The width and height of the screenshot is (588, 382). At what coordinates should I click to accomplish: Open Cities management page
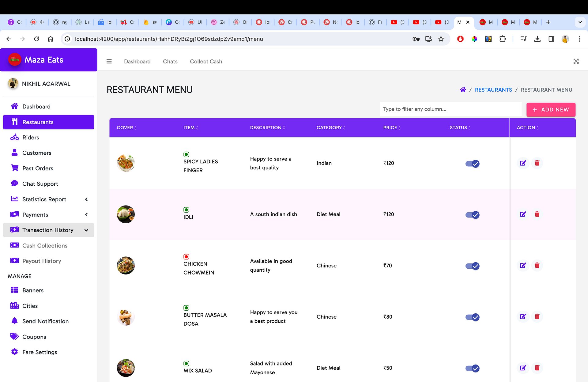(48, 306)
